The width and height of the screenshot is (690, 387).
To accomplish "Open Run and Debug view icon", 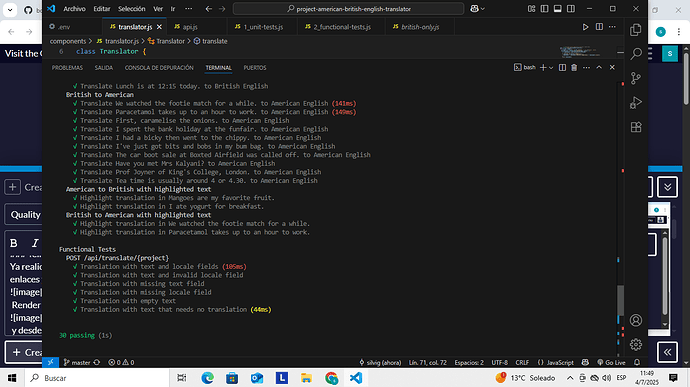I will pos(635,103).
